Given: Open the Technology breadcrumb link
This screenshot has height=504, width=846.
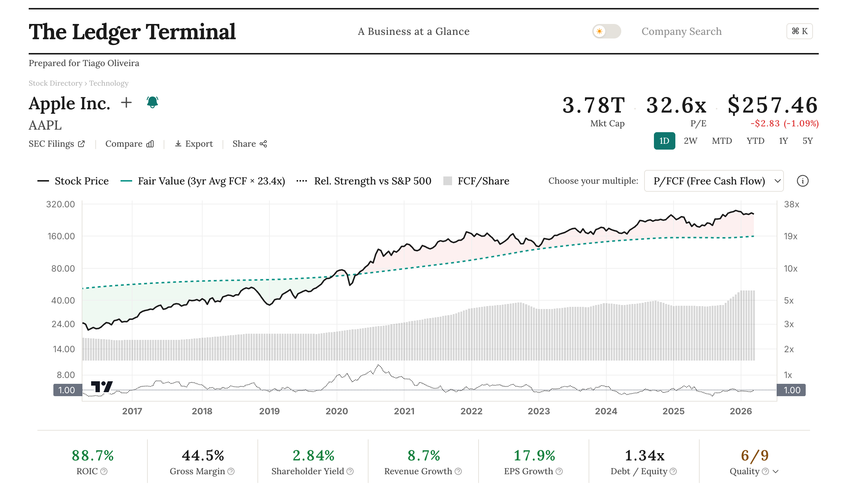Looking at the screenshot, I should [x=109, y=83].
